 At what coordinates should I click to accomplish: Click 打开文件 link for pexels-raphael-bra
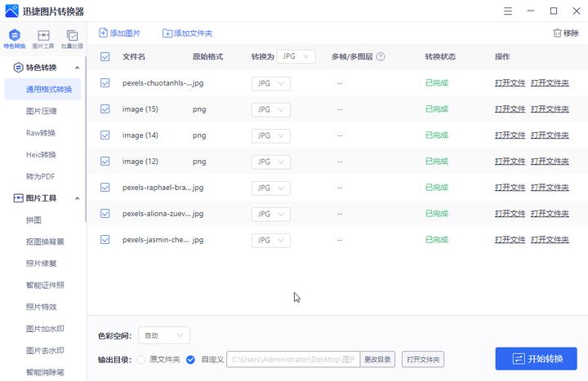pos(510,188)
